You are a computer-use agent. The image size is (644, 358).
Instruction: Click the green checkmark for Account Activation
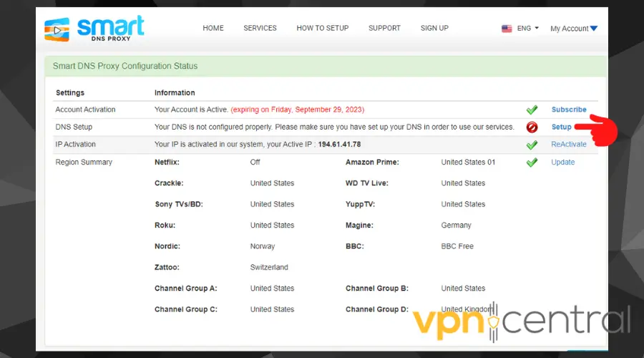click(532, 110)
